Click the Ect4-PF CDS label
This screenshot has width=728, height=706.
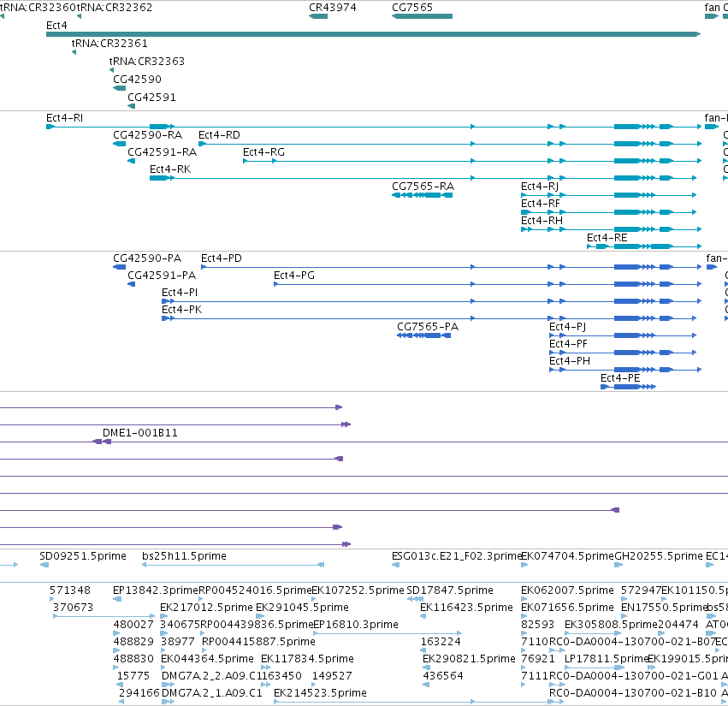tap(568, 344)
